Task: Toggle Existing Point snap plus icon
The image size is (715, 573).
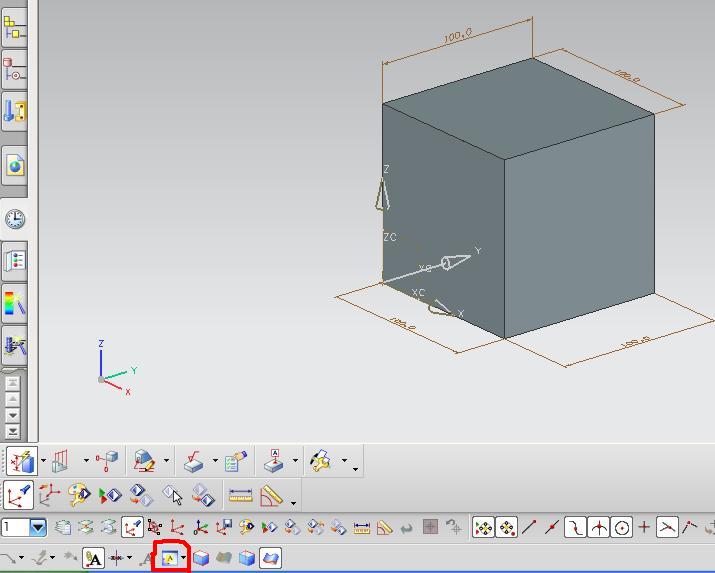Action: pyautogui.click(x=644, y=527)
